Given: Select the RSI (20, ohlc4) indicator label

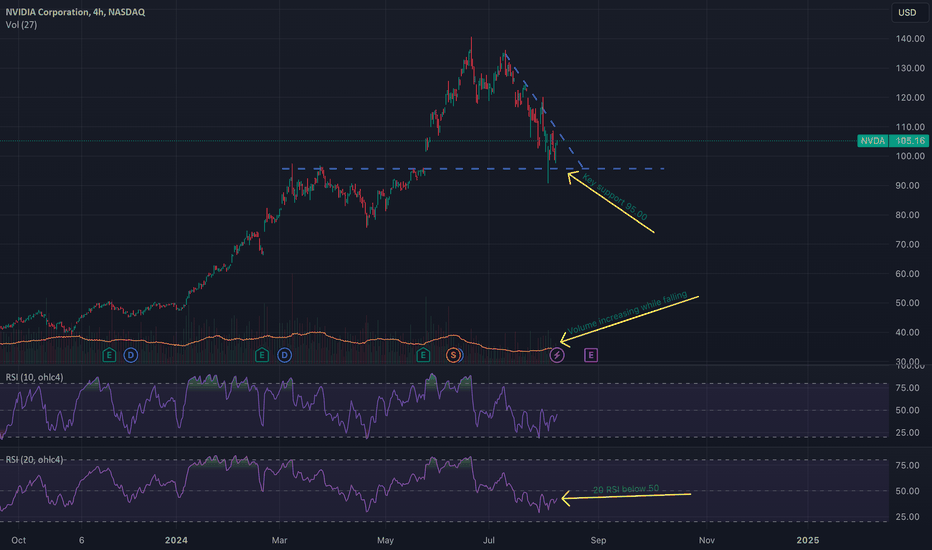Looking at the screenshot, I should (x=34, y=460).
